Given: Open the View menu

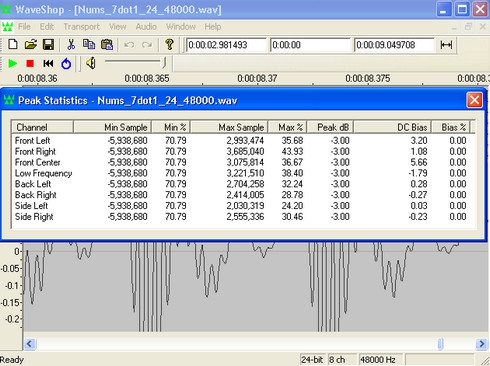Looking at the screenshot, I should click(117, 27).
